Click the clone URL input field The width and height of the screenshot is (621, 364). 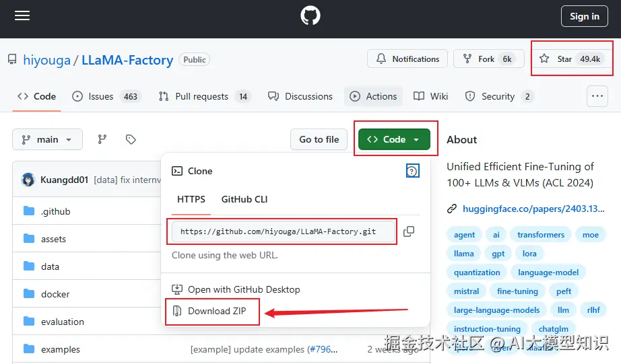pyautogui.click(x=283, y=231)
